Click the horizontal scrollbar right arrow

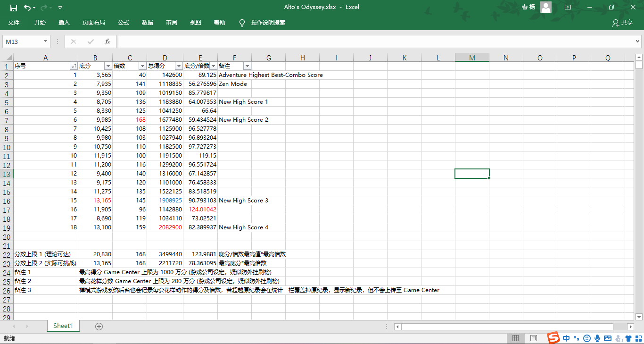[x=630, y=327]
